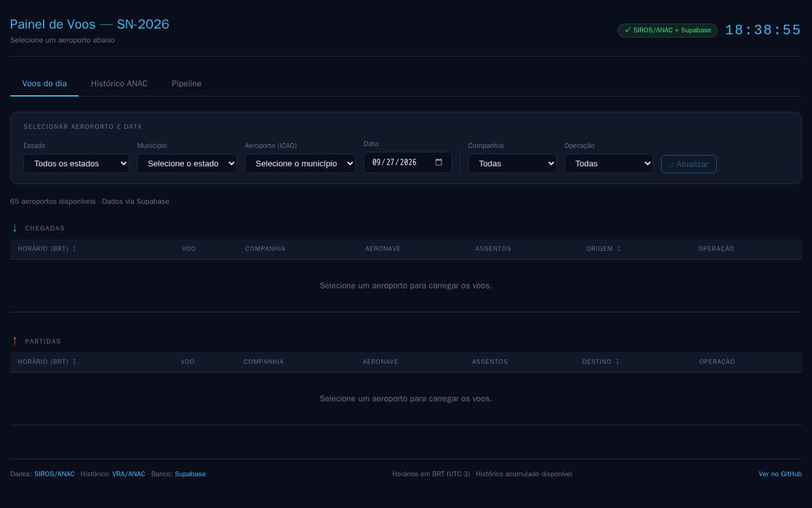Click the green Chegadas down-arrow icon
This screenshot has height=508, width=812.
tap(15, 227)
